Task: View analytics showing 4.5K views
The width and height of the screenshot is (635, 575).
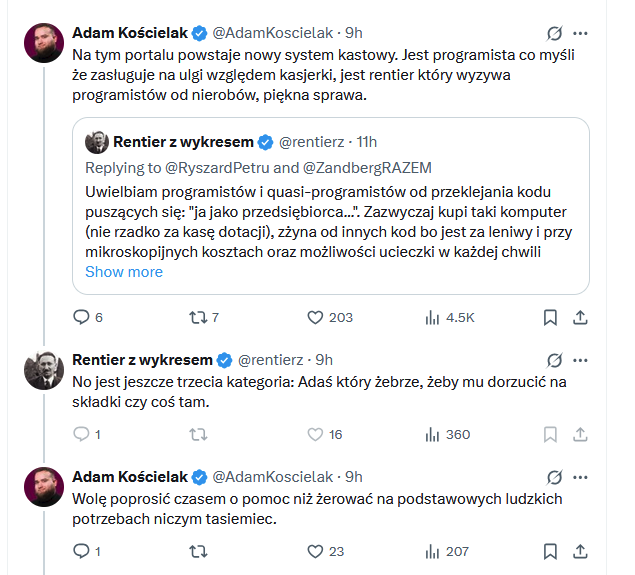Action: (x=433, y=317)
